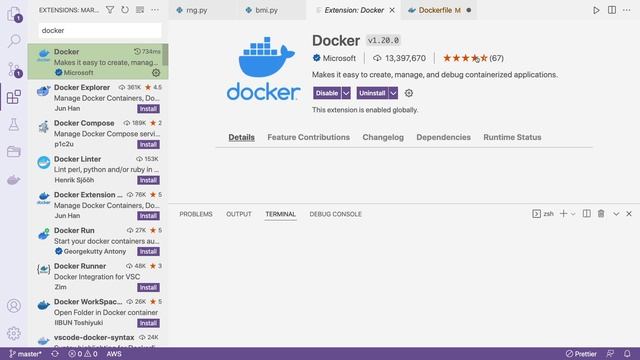Install the Docker Extension Pack by Jun Han
640x360 pixels.
(148, 216)
